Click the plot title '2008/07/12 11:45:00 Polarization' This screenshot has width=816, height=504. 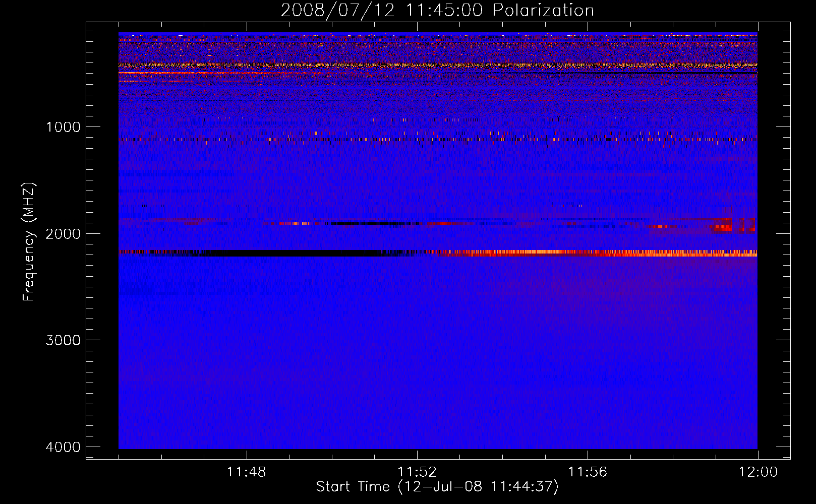[x=437, y=10]
